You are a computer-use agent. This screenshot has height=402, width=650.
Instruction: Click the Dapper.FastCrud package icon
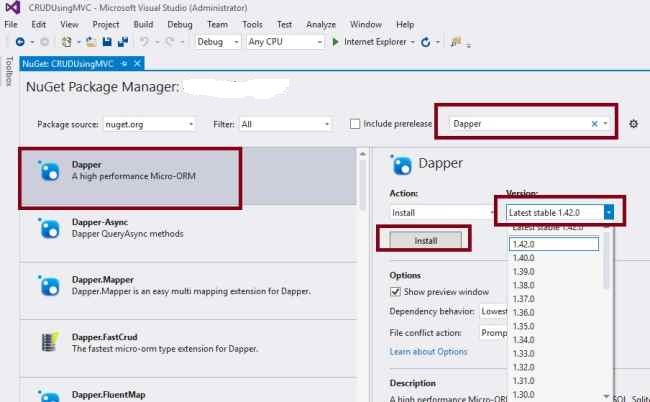tap(50, 342)
